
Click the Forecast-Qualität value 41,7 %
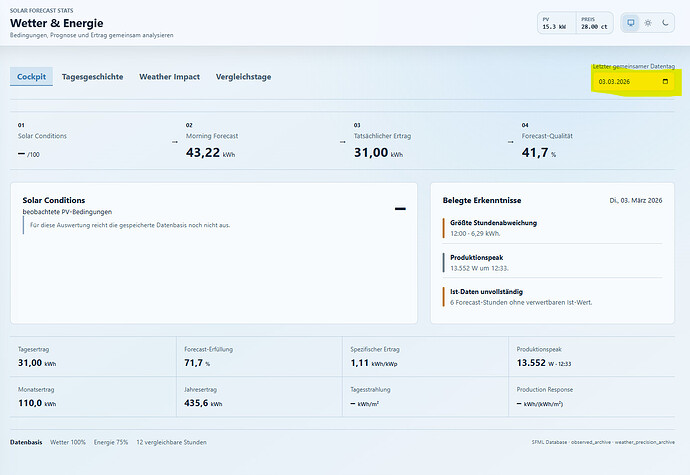(x=539, y=153)
